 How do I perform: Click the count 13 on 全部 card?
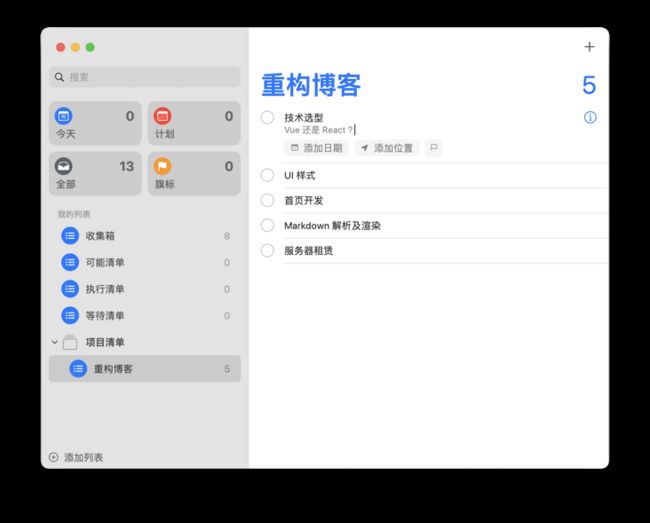coord(127,166)
